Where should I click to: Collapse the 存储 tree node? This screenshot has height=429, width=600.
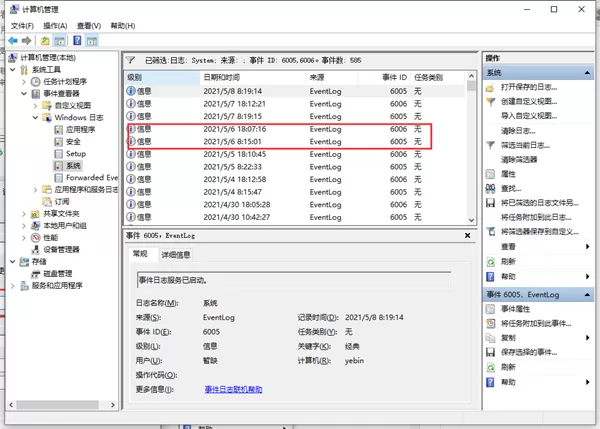(13, 261)
